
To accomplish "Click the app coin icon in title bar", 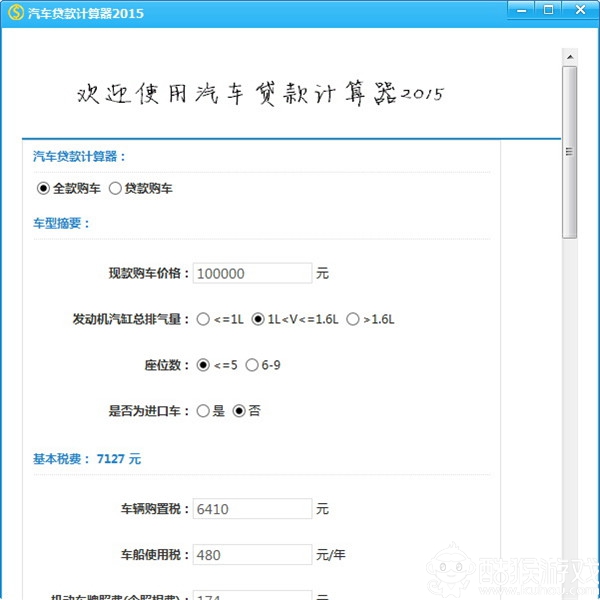I will click(16, 13).
